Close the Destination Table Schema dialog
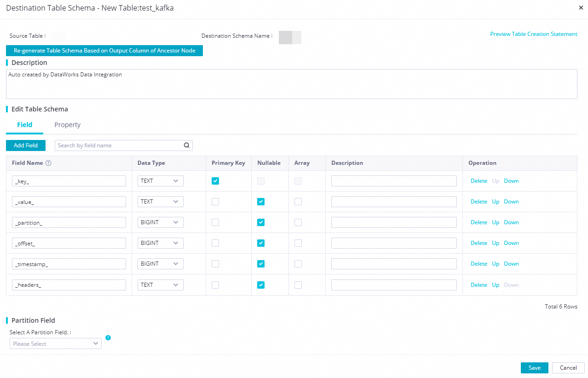This screenshot has height=378, width=588. [581, 7]
